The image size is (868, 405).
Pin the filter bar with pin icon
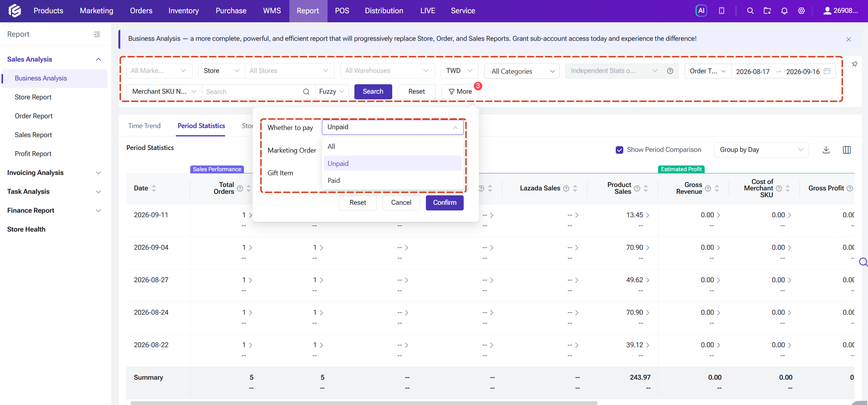(855, 64)
